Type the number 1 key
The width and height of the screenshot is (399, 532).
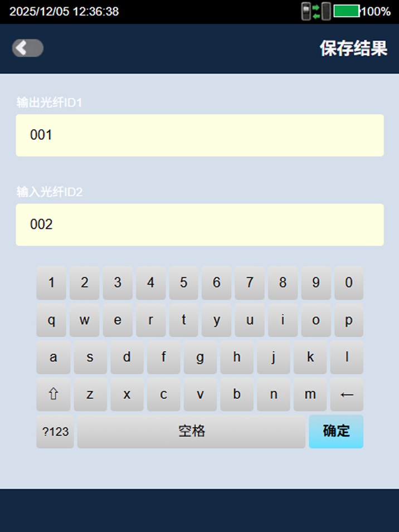coord(51,283)
